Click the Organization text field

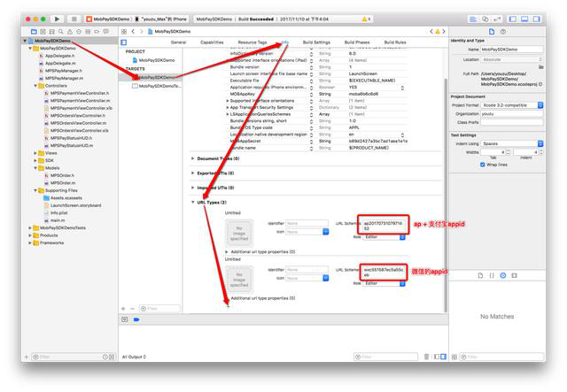click(512, 114)
